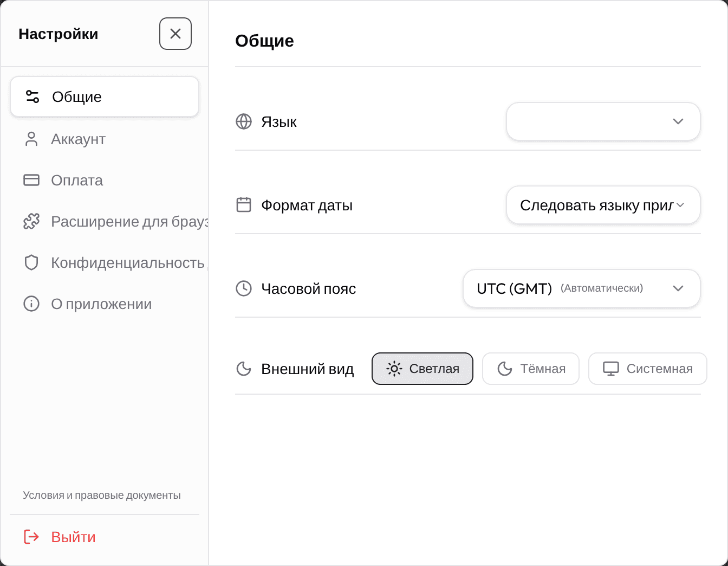Expand the Формат даты dropdown
Viewport: 728px width, 566px height.
pyautogui.click(x=603, y=205)
